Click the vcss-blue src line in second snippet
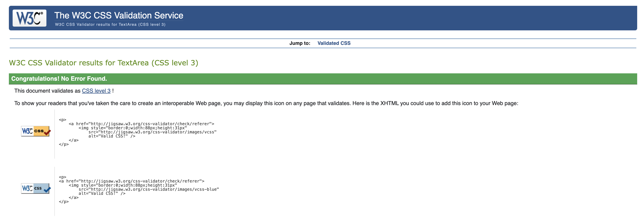644x218 pixels. (x=148, y=189)
